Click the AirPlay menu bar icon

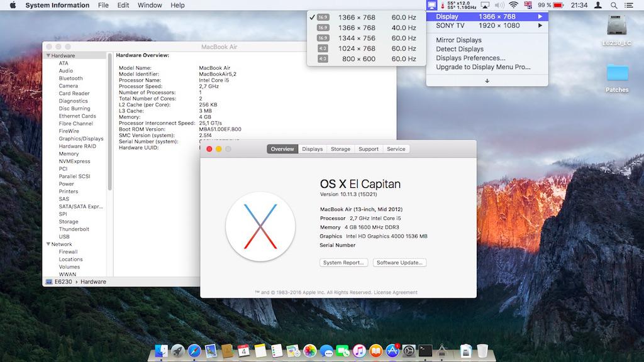point(484,5)
